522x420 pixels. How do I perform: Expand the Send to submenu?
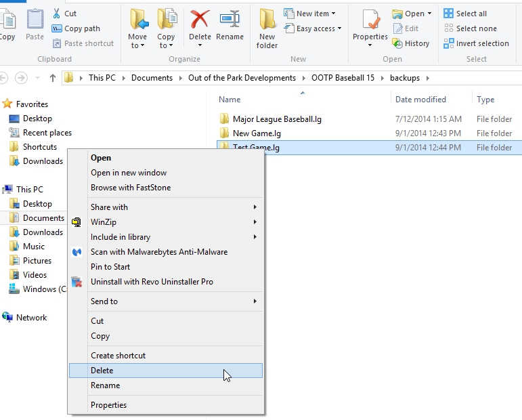pyautogui.click(x=104, y=301)
